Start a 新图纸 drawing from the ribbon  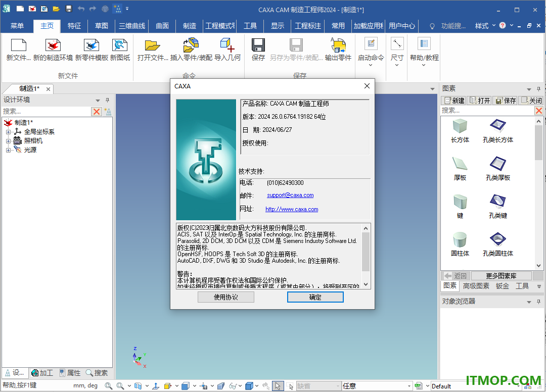click(120, 45)
